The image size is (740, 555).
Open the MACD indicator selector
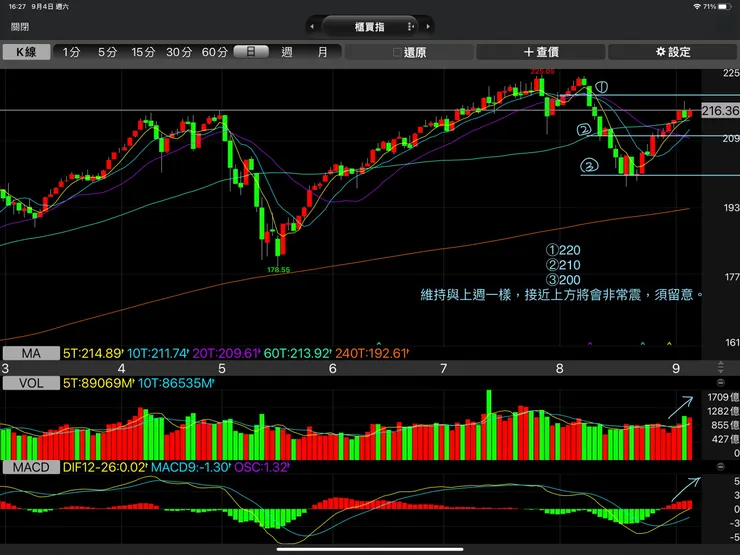[31, 467]
